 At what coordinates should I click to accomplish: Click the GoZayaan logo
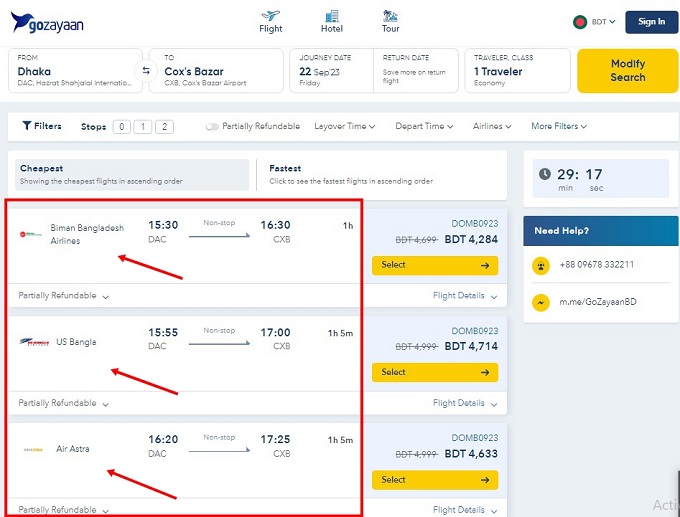(47, 22)
